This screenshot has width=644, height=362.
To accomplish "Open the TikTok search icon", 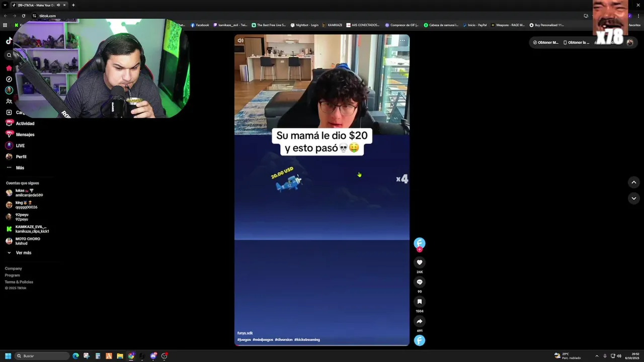I will point(9,55).
